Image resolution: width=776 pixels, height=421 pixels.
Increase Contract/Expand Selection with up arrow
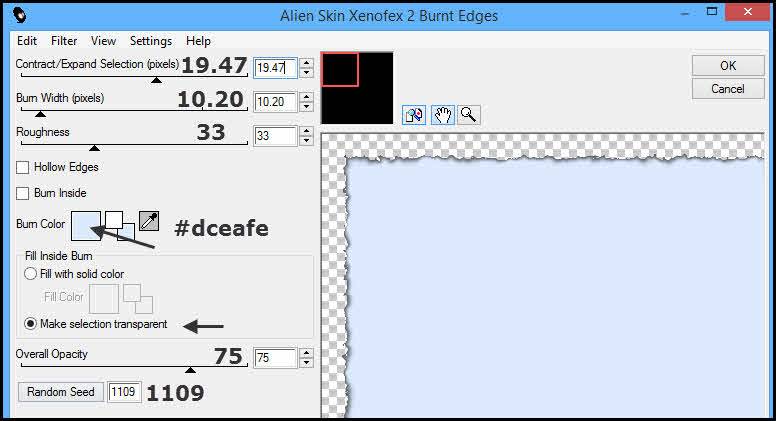pyautogui.click(x=307, y=63)
